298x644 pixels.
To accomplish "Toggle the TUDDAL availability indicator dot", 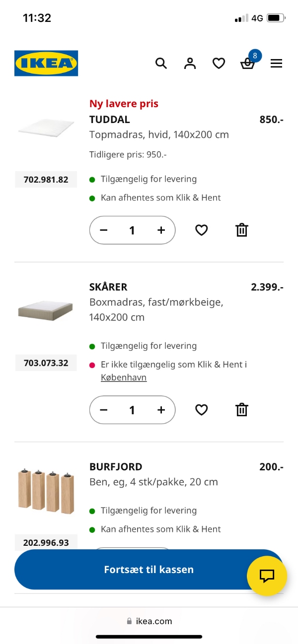I will (x=92, y=179).
